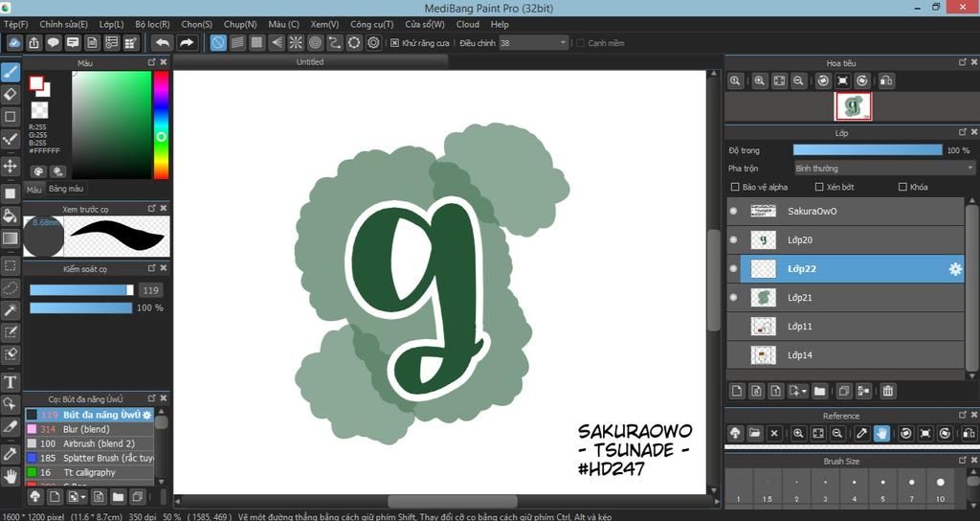Screen dimensions: 980x521
Task: Undock the Lớp layer panel
Action: pyautogui.click(x=963, y=132)
